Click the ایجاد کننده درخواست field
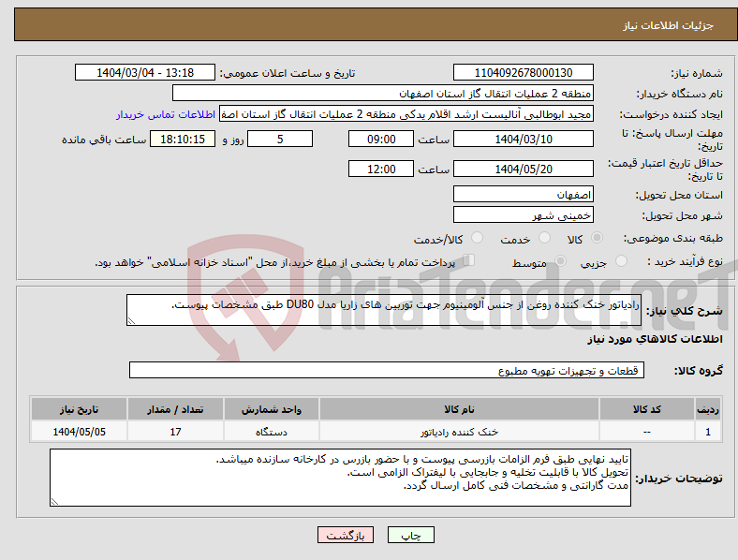This screenshot has width=738, height=560. click(406, 114)
